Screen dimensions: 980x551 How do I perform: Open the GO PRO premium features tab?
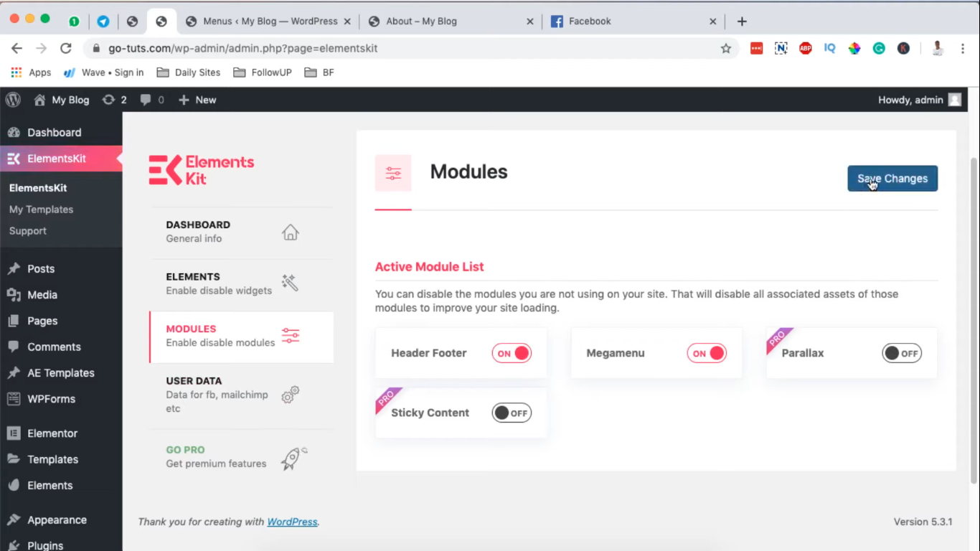242,458
